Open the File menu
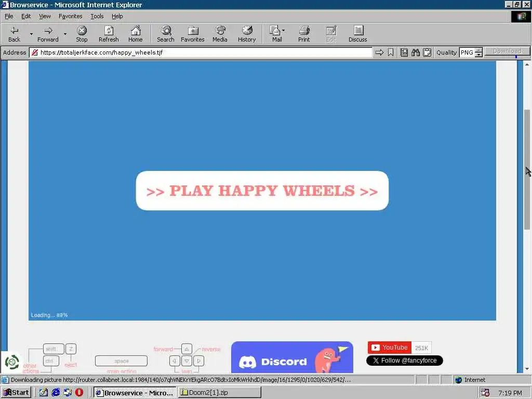 pos(9,16)
